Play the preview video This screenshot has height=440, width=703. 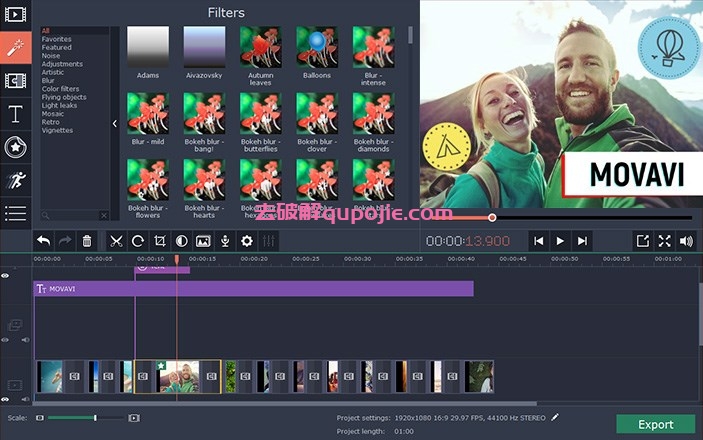coord(560,241)
